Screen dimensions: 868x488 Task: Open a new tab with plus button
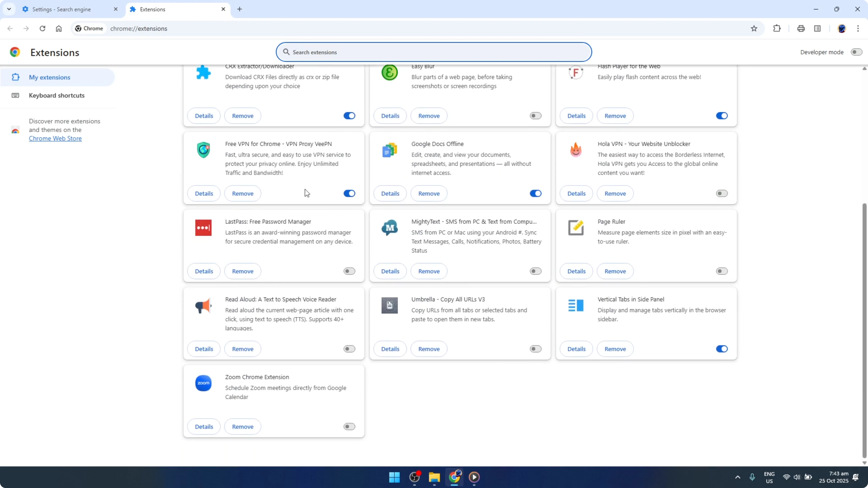240,9
